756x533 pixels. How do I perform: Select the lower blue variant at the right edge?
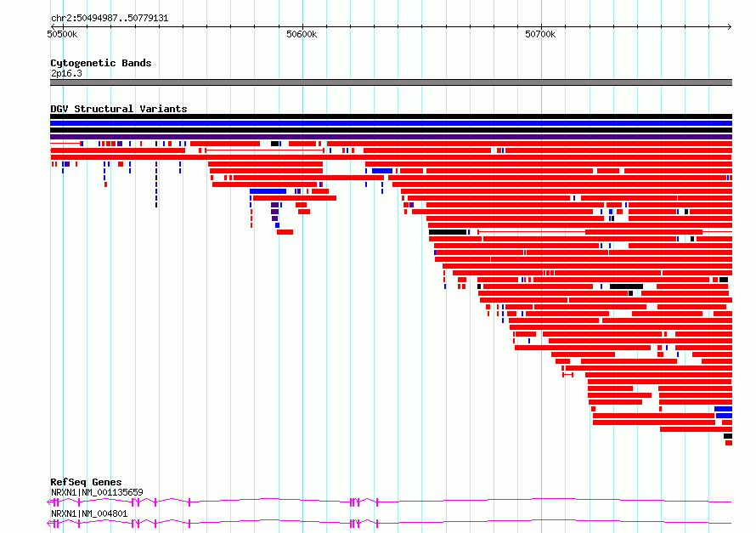pos(725,416)
